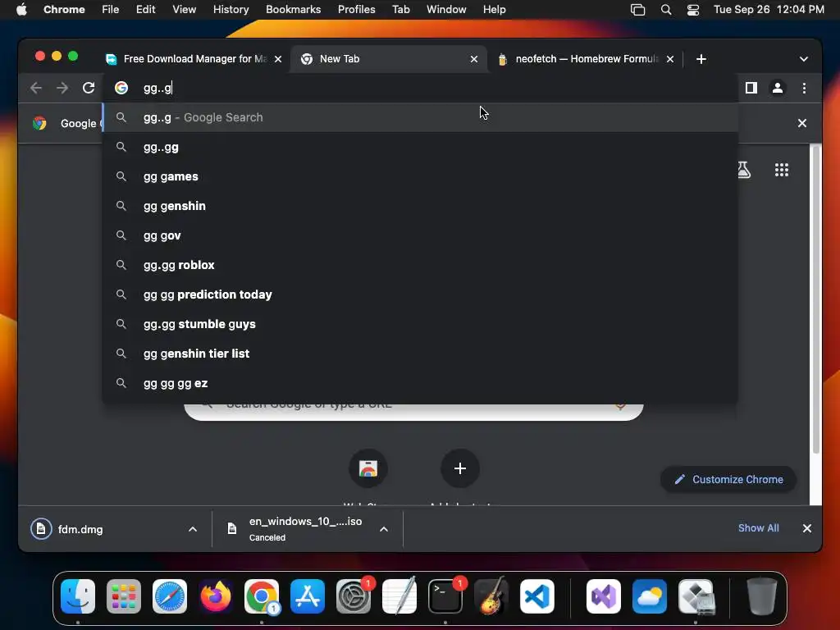Open the Profiles menu

tap(356, 10)
